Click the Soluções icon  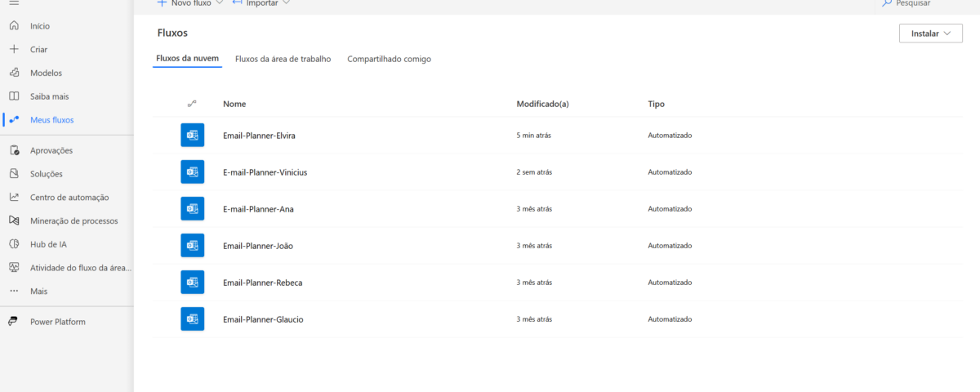[14, 174]
